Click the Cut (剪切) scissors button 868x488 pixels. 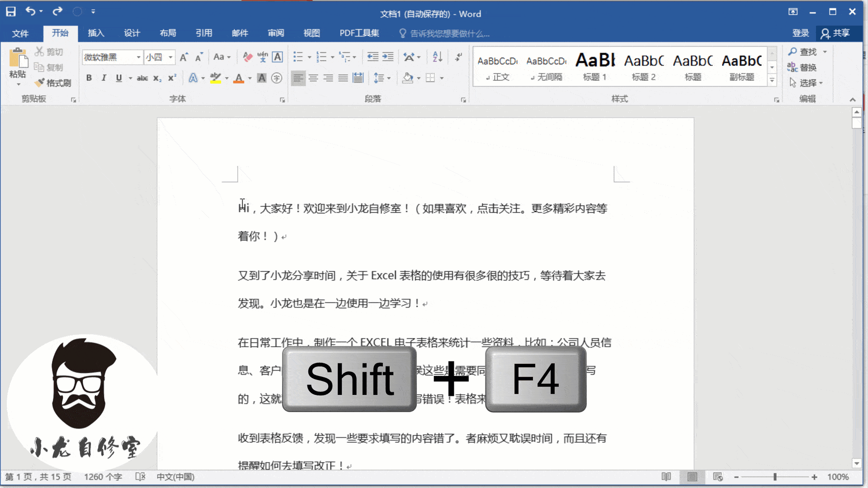(49, 52)
